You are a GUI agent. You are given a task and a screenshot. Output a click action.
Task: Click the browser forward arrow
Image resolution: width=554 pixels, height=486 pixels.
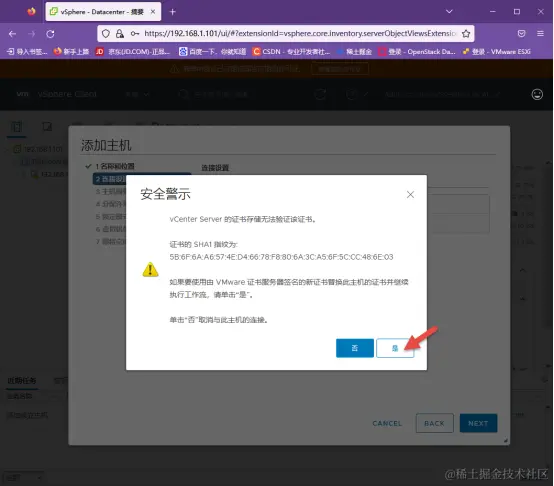(31, 34)
